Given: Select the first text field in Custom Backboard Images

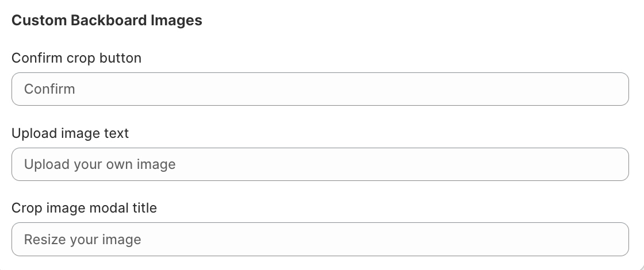Looking at the screenshot, I should point(320,89).
